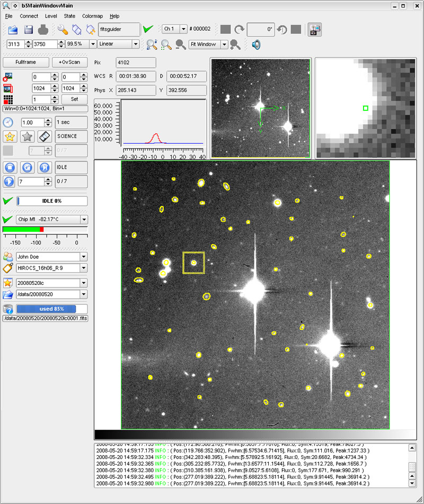Click the floppy disk save icon
The height and width of the screenshot is (504, 424).
tap(28, 29)
